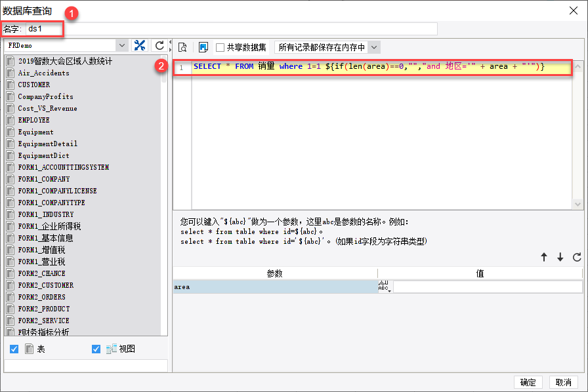Select the Cost_VS_Revenue table
Screen dimensions: 588x392
pyautogui.click(x=47, y=108)
